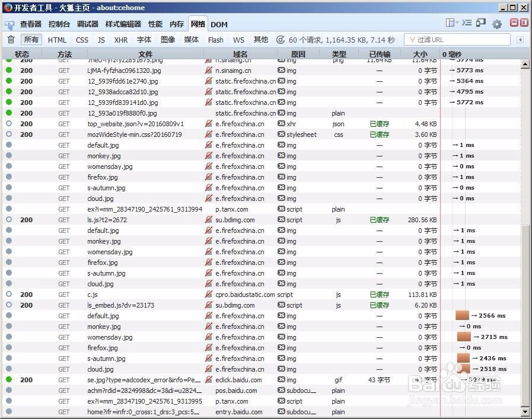Open the developer tools settings gear
Screen dimensions: 532x419
[497, 22]
